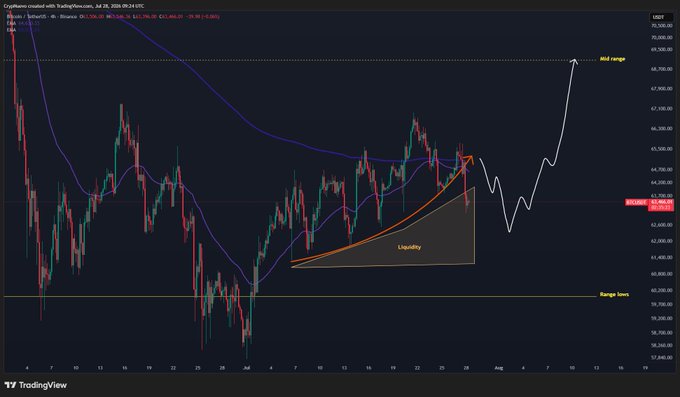Click the 57,840.00 price axis label
The width and height of the screenshot is (680, 397).
click(x=661, y=358)
